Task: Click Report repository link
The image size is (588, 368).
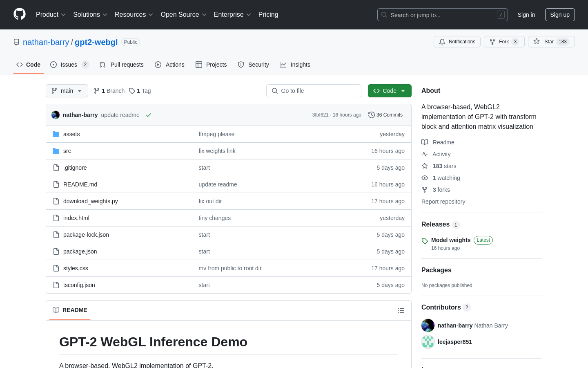Action: 443,202
